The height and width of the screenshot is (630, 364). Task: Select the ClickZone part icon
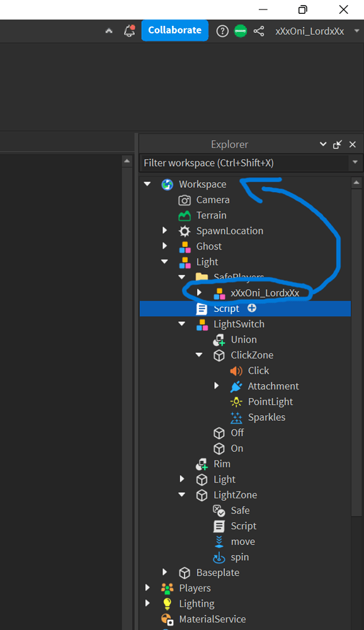click(x=219, y=355)
